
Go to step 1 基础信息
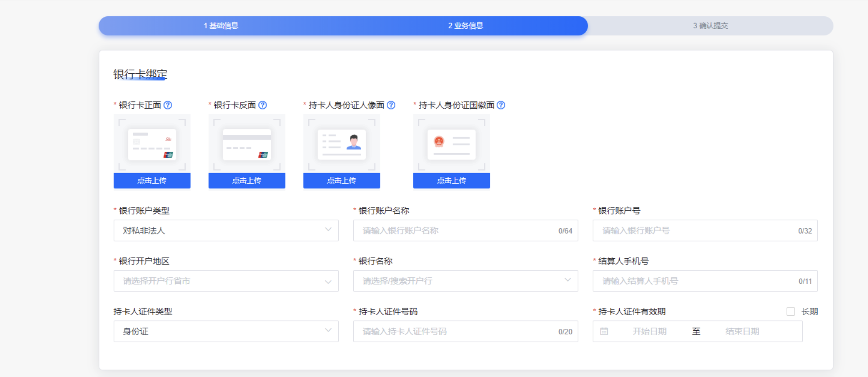(x=221, y=26)
